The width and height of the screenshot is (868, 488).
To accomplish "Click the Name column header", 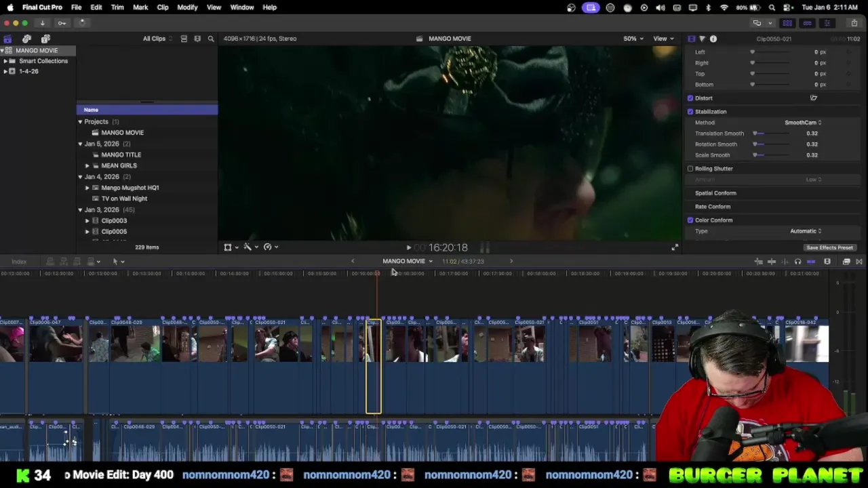I will click(147, 110).
